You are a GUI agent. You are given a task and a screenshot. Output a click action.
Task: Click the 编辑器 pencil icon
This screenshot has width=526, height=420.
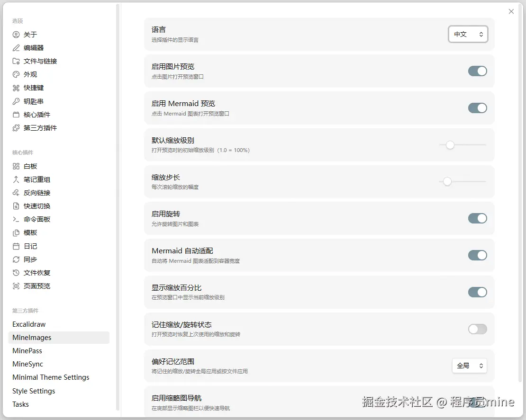coord(16,48)
